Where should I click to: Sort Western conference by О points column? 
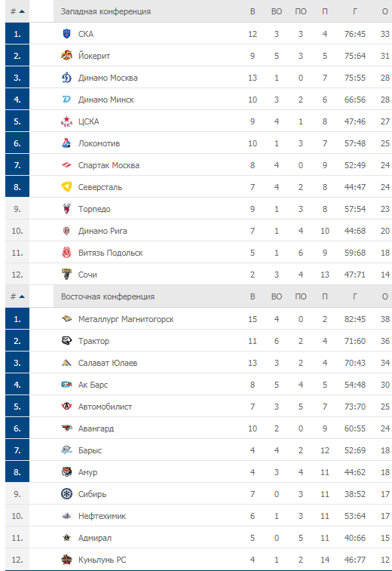click(384, 11)
